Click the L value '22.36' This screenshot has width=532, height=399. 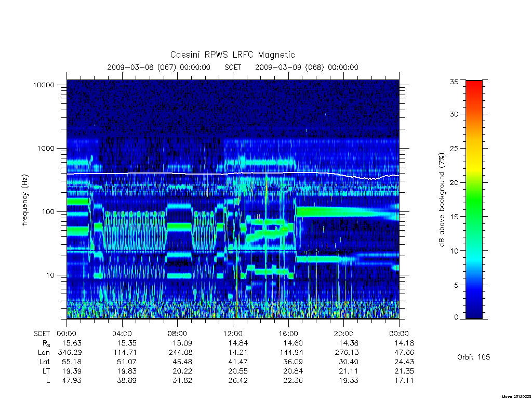(293, 380)
